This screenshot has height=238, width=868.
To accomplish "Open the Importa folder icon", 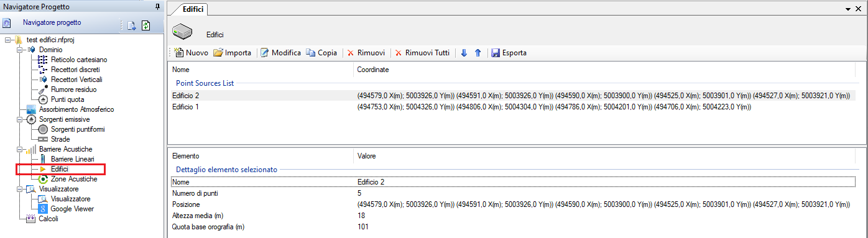I will 218,53.
